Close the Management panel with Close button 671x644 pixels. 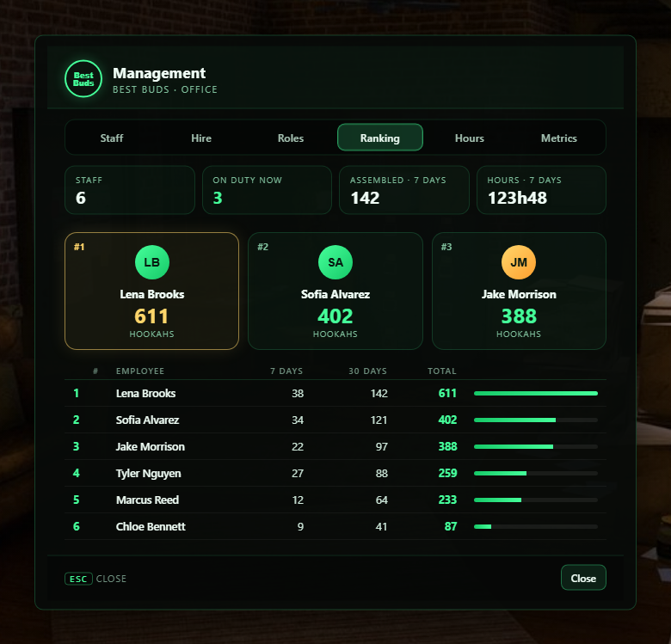point(583,578)
